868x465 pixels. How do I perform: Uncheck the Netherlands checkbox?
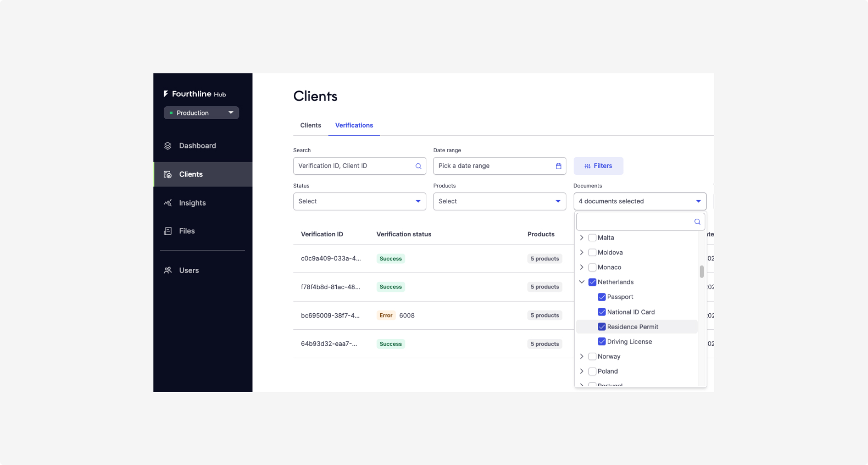pyautogui.click(x=592, y=282)
